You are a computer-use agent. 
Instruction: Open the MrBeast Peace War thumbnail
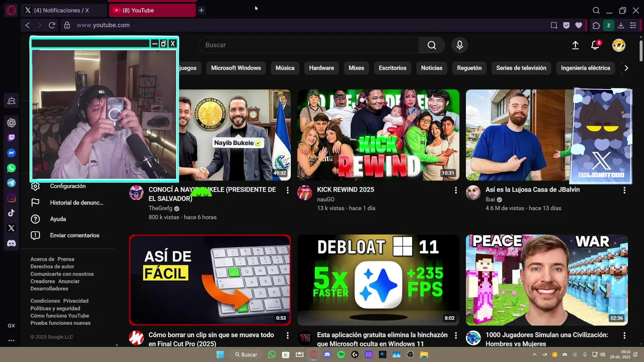coord(547,280)
